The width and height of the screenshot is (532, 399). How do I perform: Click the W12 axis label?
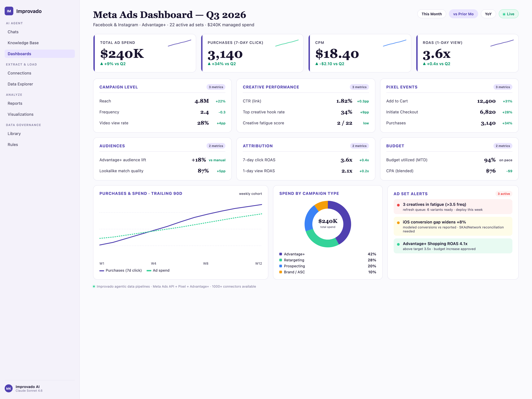[x=259, y=263]
